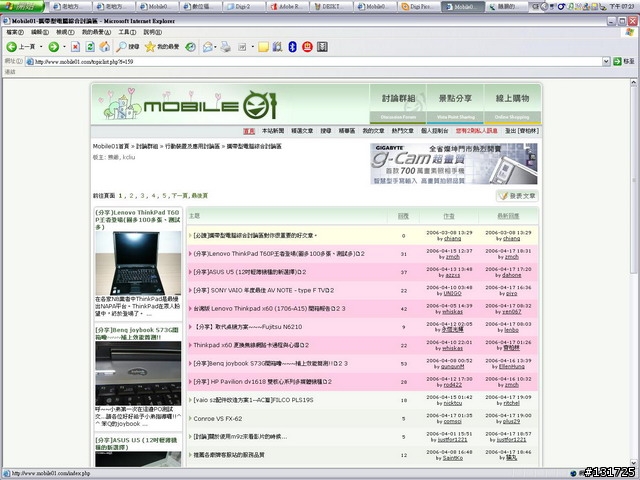Open the Mail button dropdown arrow

[216, 47]
